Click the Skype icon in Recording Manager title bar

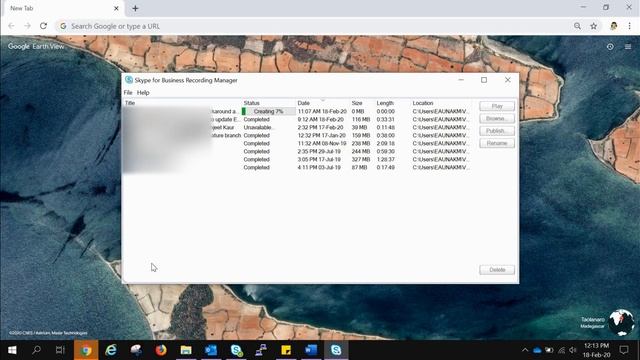[129, 80]
